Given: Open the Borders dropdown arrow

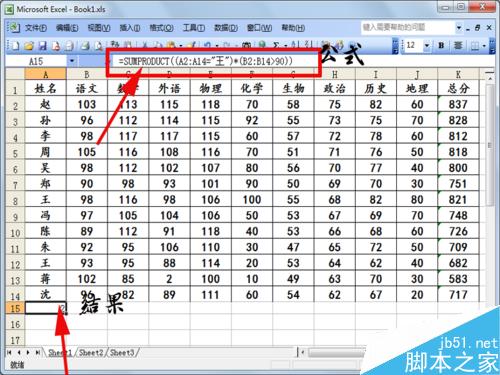Looking at the screenshot, I should point(484,46).
